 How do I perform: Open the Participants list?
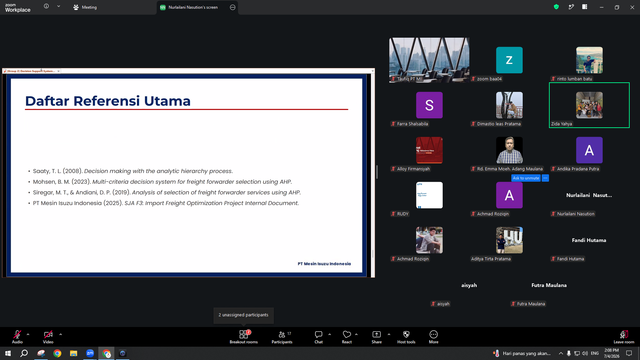click(x=282, y=337)
